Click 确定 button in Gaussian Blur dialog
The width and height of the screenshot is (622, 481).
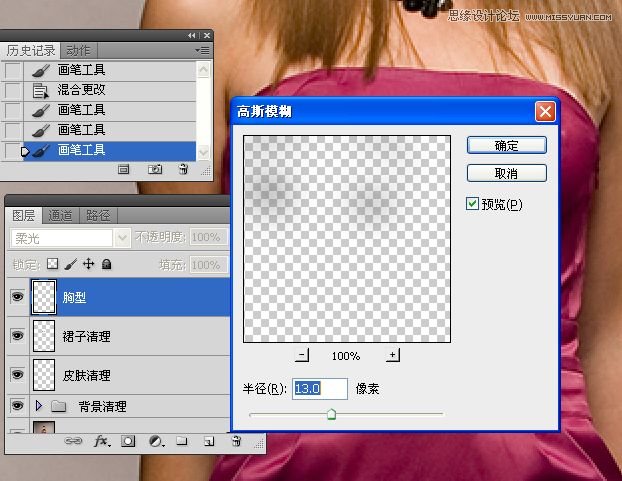507,145
